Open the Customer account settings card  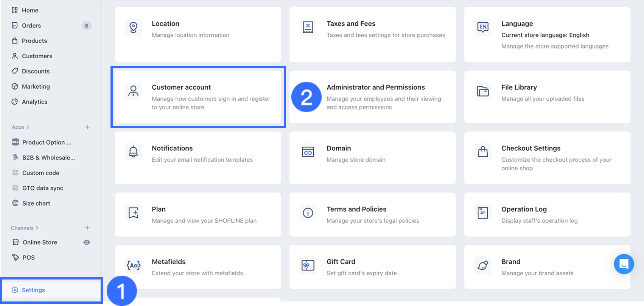click(198, 97)
